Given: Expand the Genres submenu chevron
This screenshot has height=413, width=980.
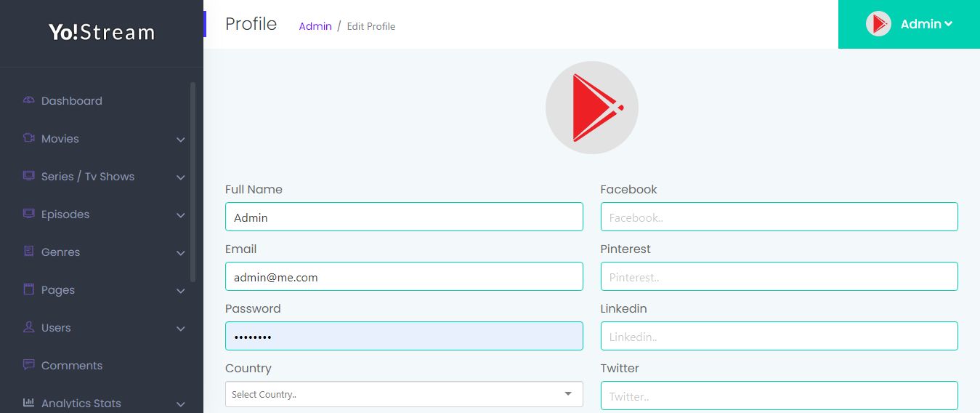Looking at the screenshot, I should [x=181, y=253].
